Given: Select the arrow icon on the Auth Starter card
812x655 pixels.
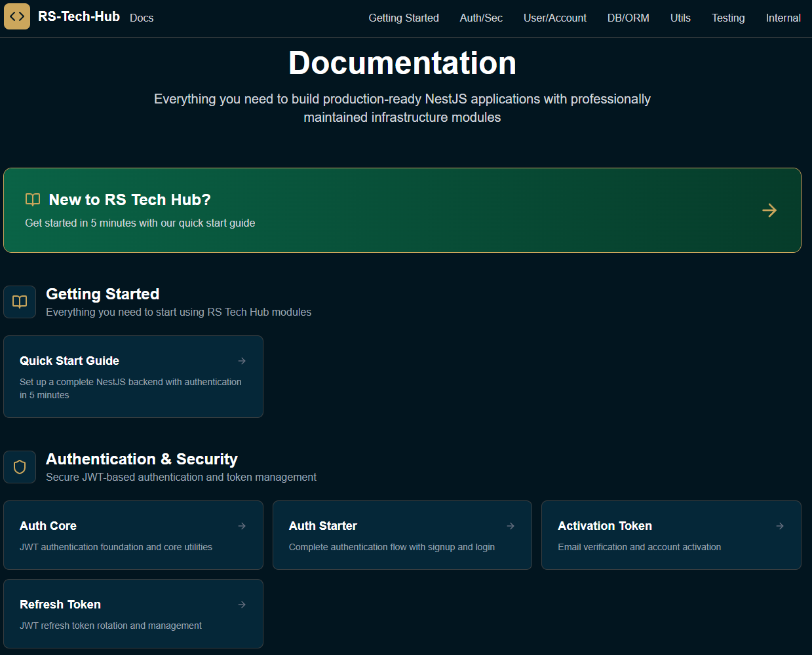Looking at the screenshot, I should [x=511, y=525].
